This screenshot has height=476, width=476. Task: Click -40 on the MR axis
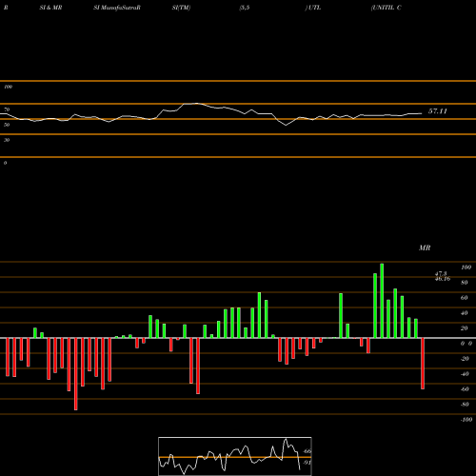click(x=465, y=374)
